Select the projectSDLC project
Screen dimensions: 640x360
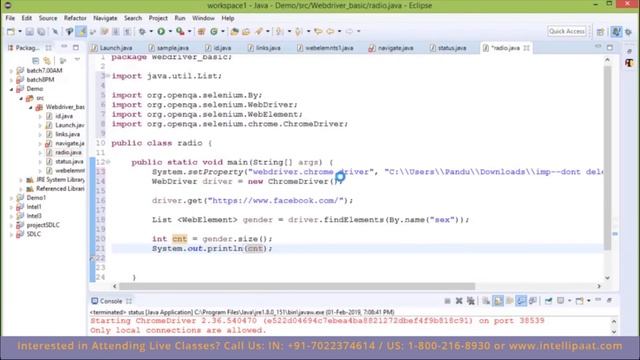point(43,225)
